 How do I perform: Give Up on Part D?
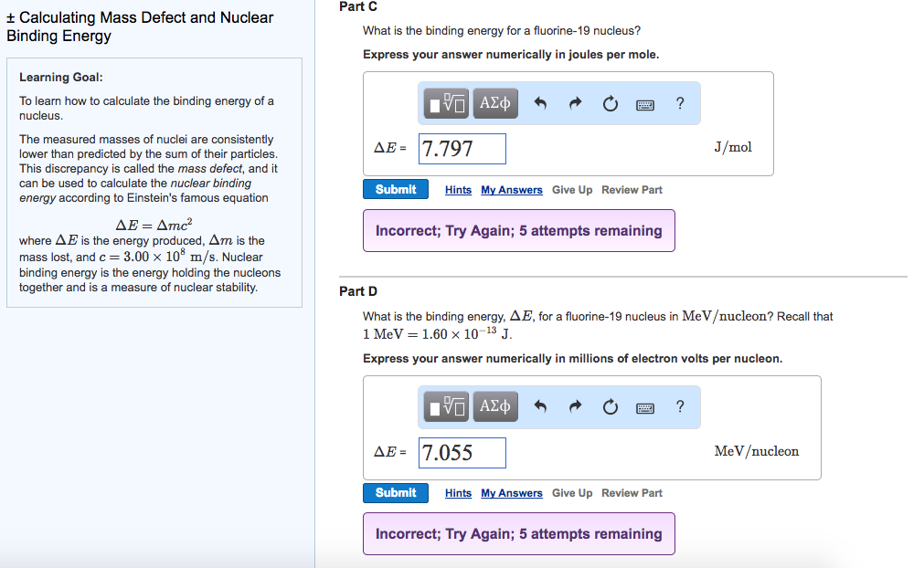coord(571,492)
